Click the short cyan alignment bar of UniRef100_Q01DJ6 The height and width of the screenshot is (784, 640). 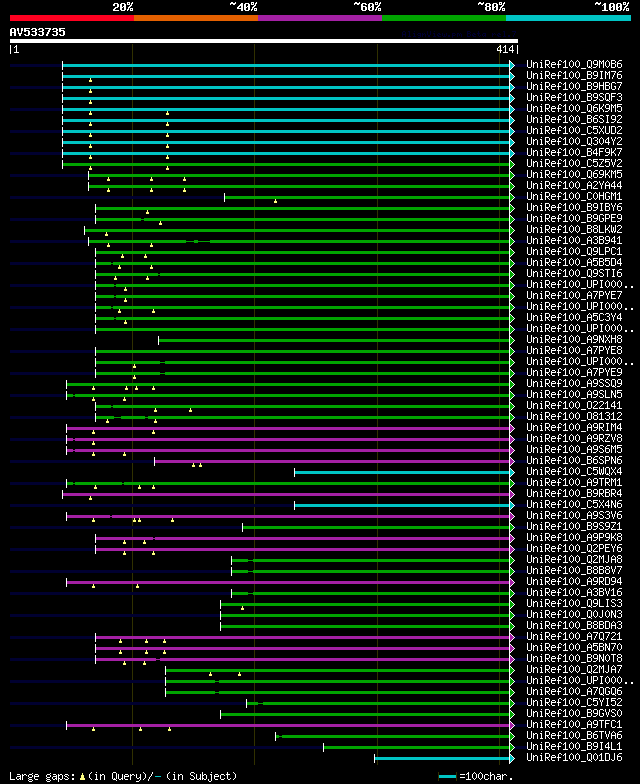(442, 758)
